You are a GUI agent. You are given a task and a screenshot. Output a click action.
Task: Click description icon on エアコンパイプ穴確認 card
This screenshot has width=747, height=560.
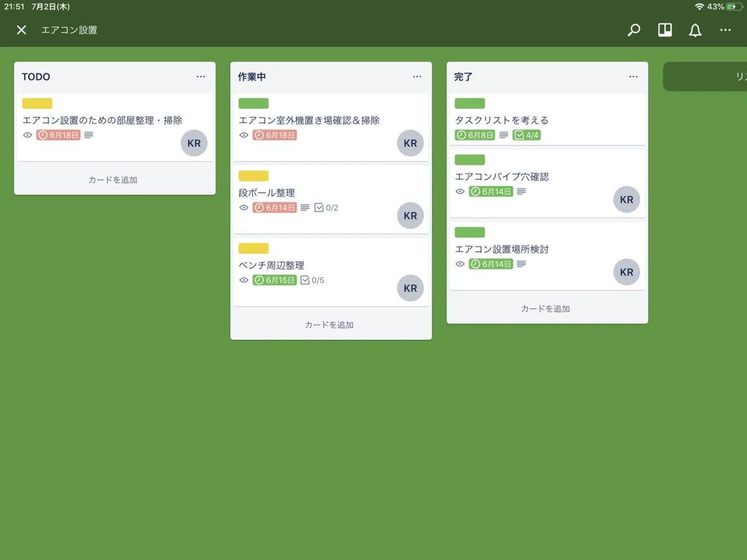click(x=522, y=192)
